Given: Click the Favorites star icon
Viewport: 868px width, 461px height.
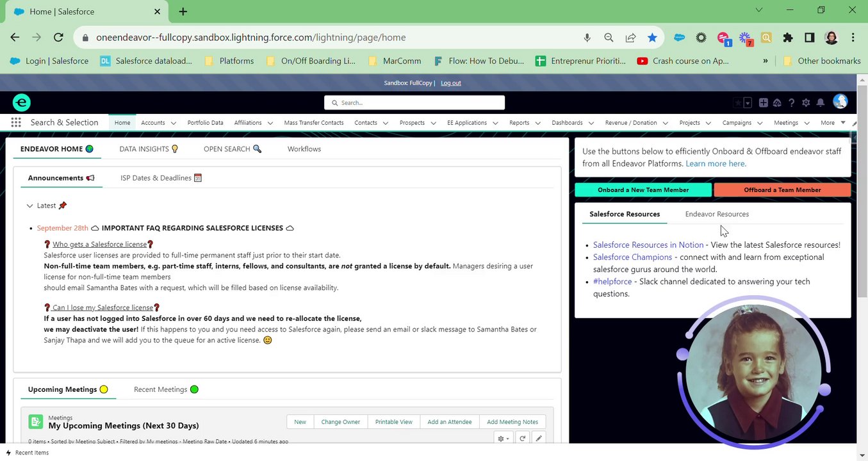Looking at the screenshot, I should tap(738, 102).
